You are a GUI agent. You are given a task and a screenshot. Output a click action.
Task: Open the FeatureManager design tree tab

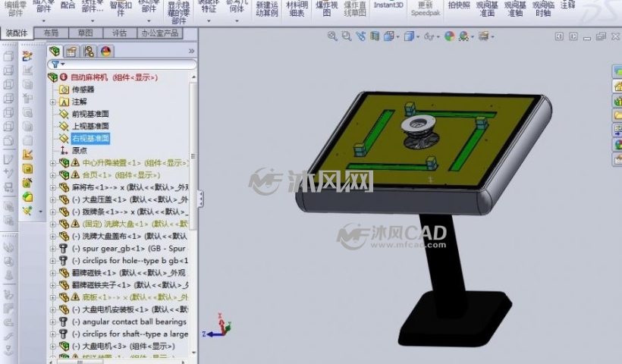pos(55,51)
